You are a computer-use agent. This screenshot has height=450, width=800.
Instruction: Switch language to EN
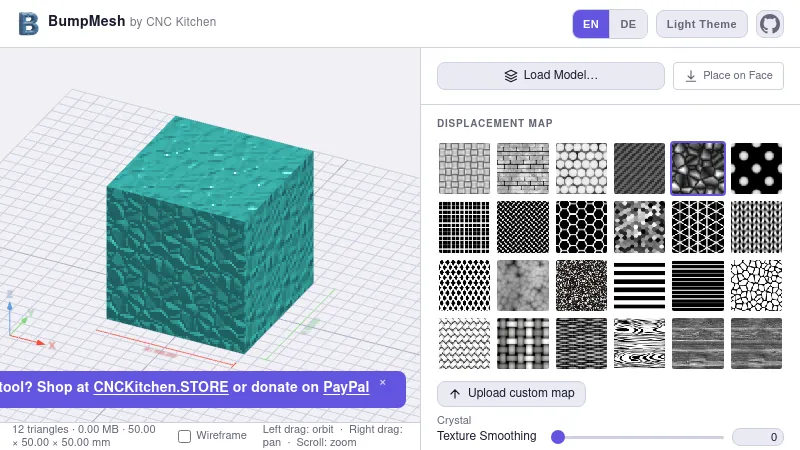click(591, 24)
